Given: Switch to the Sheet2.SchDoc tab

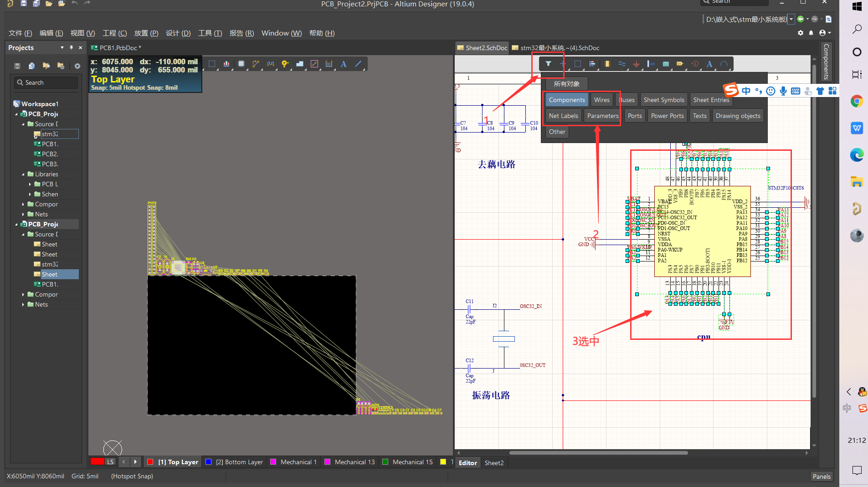Looking at the screenshot, I should pyautogui.click(x=482, y=48).
